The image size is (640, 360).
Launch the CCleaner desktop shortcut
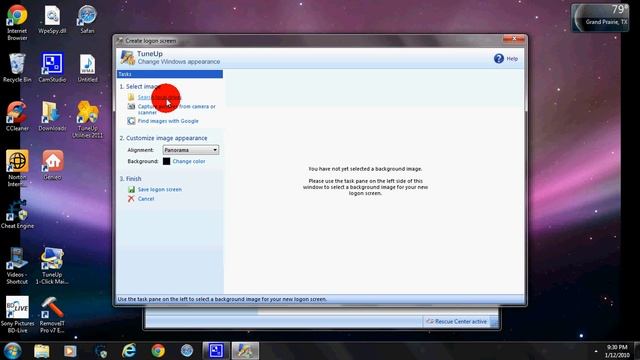(x=17, y=116)
